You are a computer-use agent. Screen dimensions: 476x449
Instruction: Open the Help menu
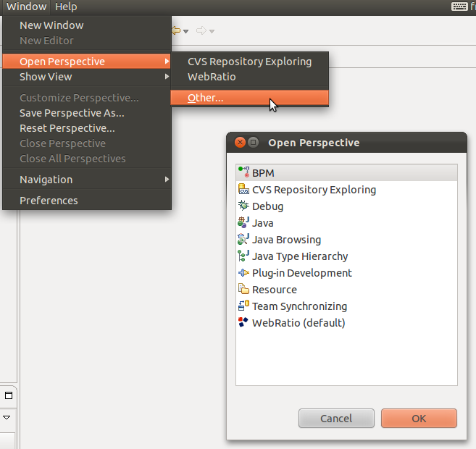point(66,7)
